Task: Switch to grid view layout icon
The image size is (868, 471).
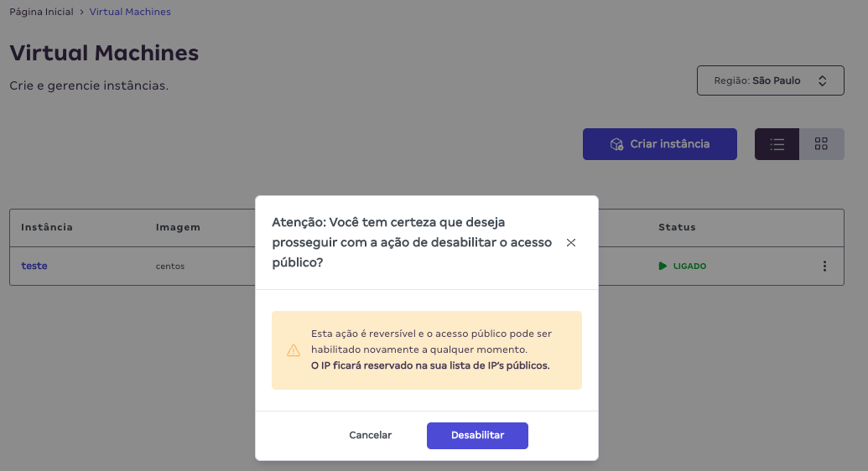Action: (x=821, y=144)
